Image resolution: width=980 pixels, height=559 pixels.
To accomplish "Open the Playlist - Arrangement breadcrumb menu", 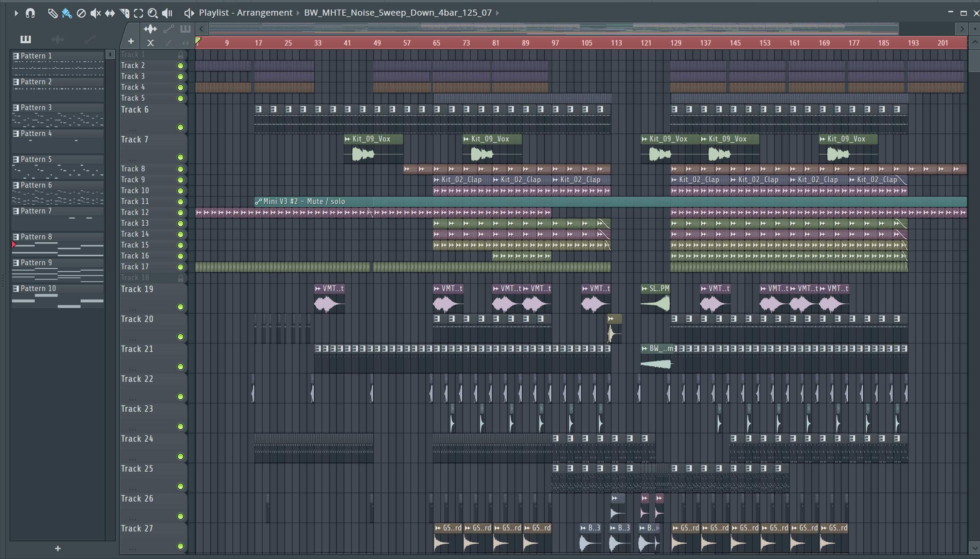I will pos(245,13).
